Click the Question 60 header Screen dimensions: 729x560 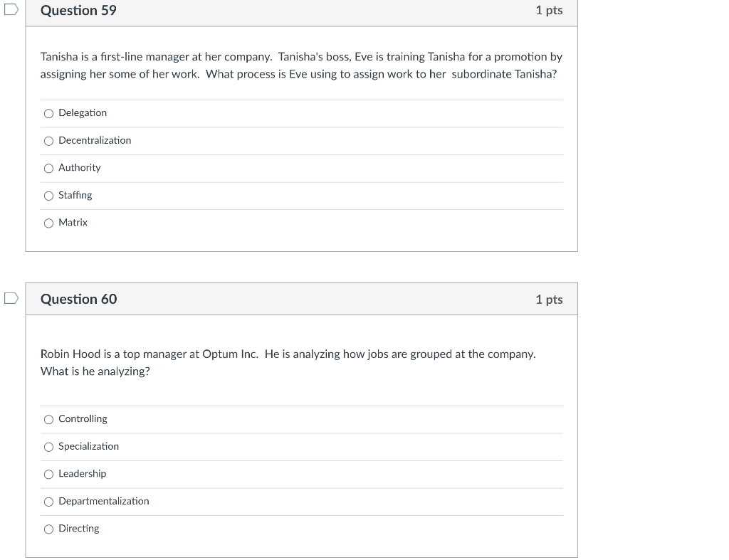79,299
